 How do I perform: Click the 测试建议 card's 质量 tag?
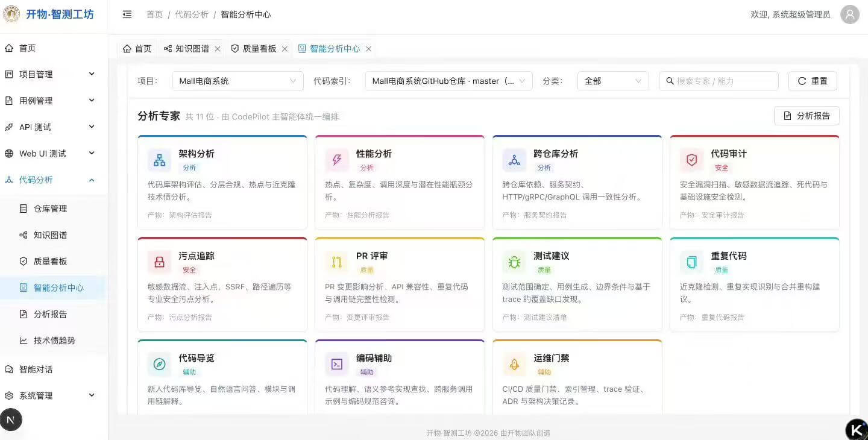click(x=544, y=270)
